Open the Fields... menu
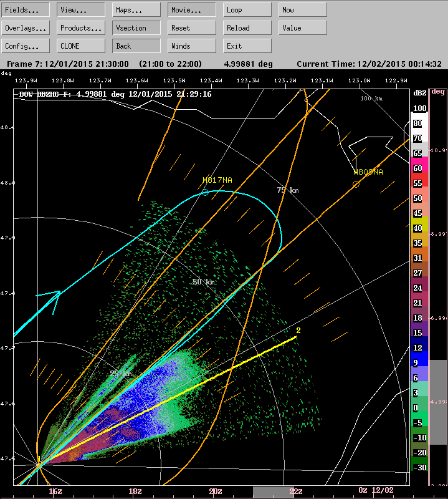This screenshot has height=499, width=448. pos(26,10)
